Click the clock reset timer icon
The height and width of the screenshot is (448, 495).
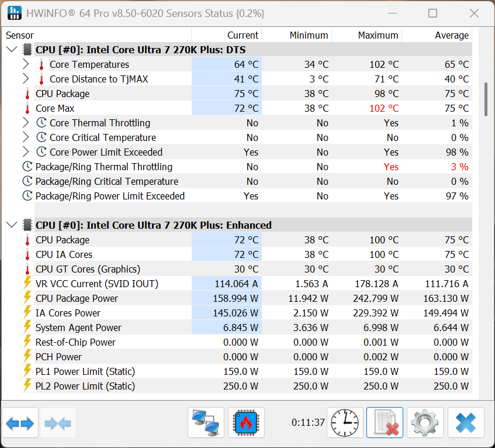click(344, 423)
